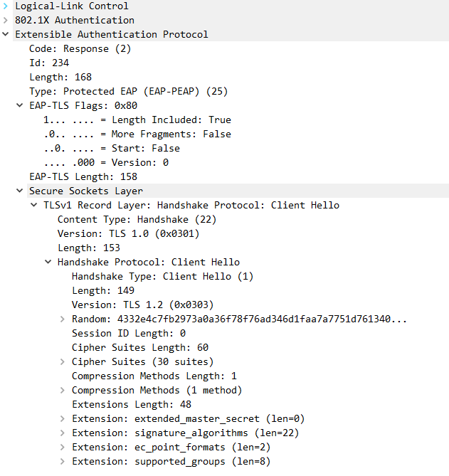The height and width of the screenshot is (476, 449).
Task: Expand Compression Methods (1 method)
Action: tap(63, 390)
